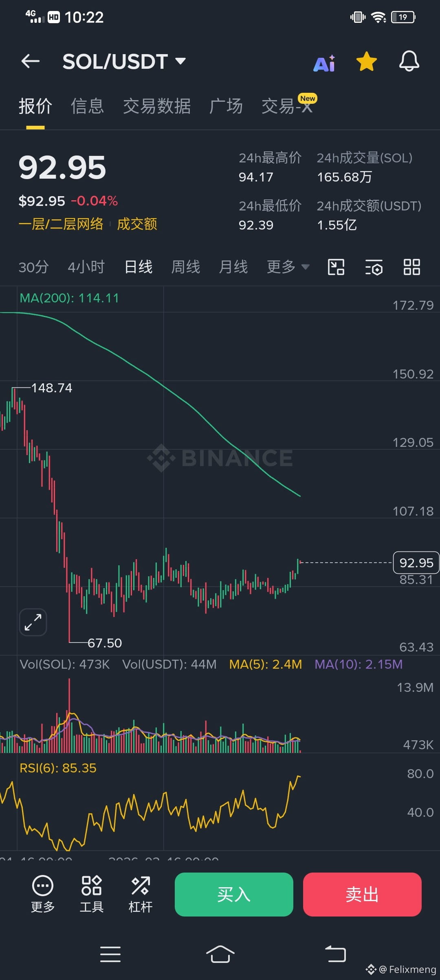The height and width of the screenshot is (980, 440).
Task: Open price alert bell icon
Action: coord(409,62)
